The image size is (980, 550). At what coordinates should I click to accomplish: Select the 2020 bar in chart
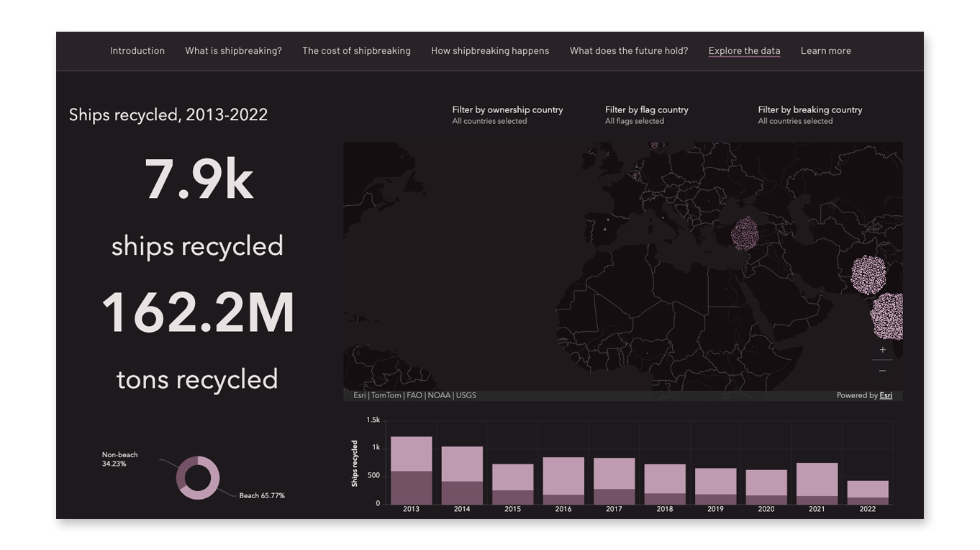(x=766, y=487)
